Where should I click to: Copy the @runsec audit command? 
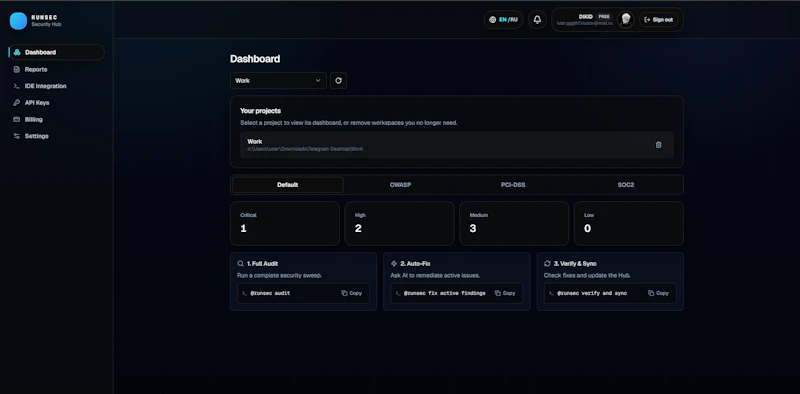click(352, 293)
